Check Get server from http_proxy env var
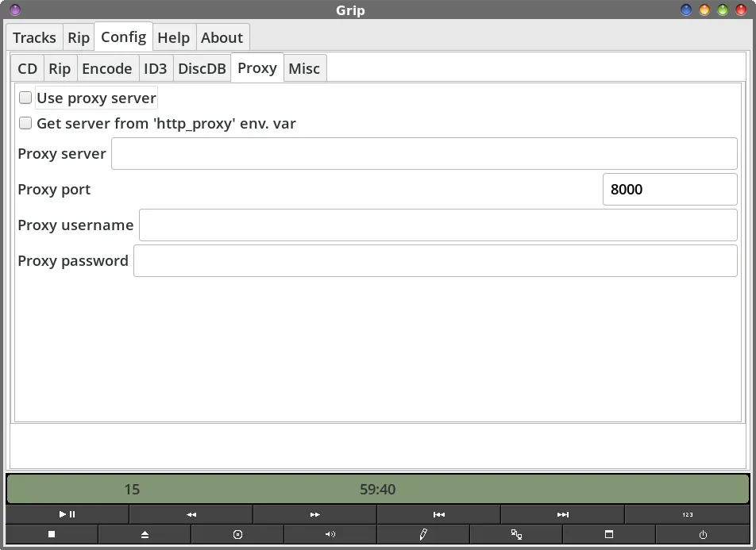Screen dimensions: 756x550 click(25, 123)
